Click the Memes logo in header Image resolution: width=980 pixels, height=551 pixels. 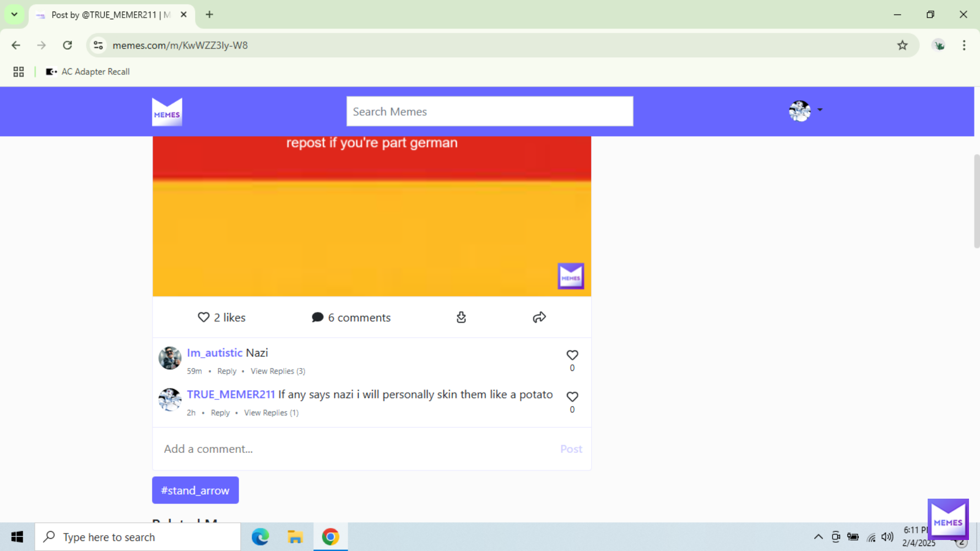167,112
